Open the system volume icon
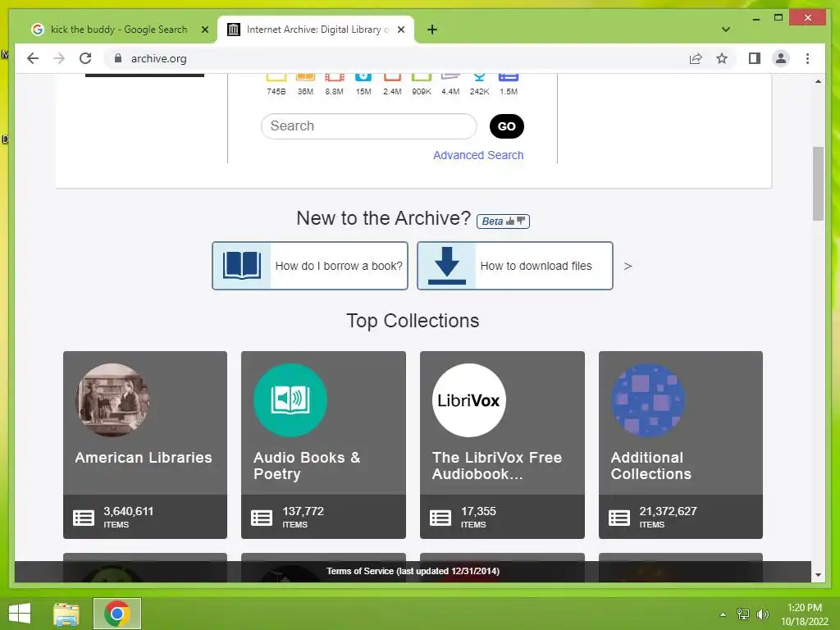Viewport: 840px width, 630px height. coord(762,614)
